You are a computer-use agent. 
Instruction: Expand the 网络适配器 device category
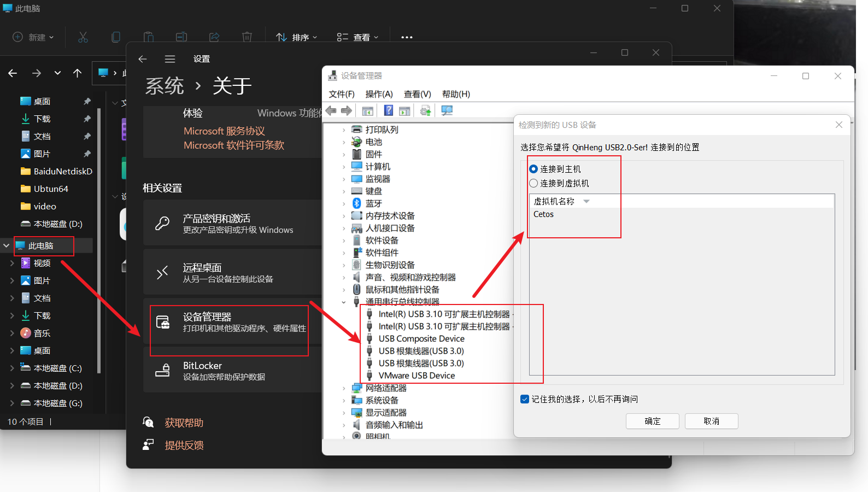(x=344, y=388)
